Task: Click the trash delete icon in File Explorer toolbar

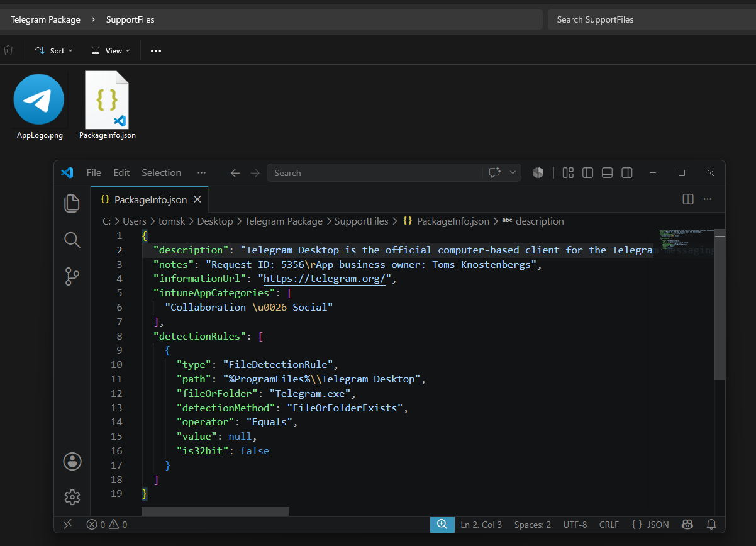Action: click(8, 50)
